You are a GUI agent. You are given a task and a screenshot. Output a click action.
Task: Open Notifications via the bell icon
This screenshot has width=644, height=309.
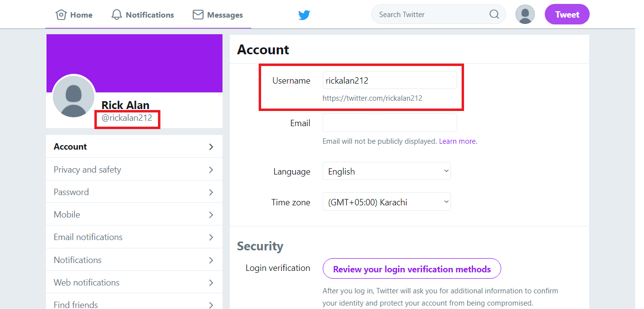click(116, 15)
